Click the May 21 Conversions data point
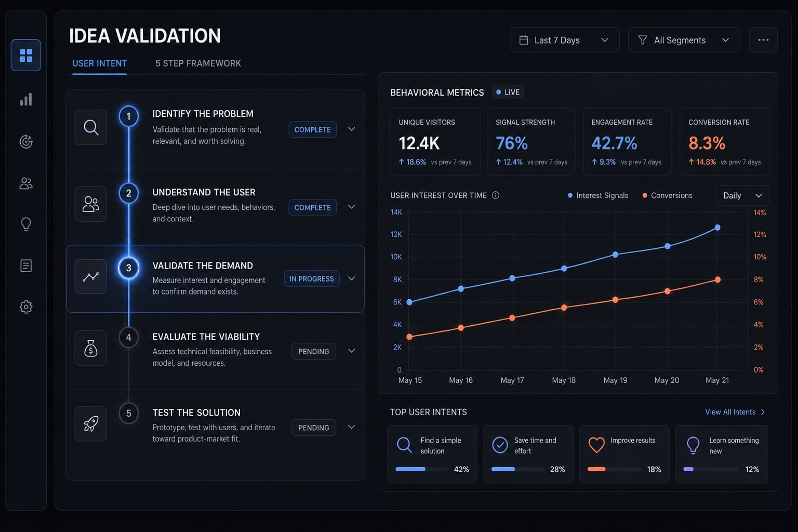Screen dimensions: 798x532 (718, 280)
